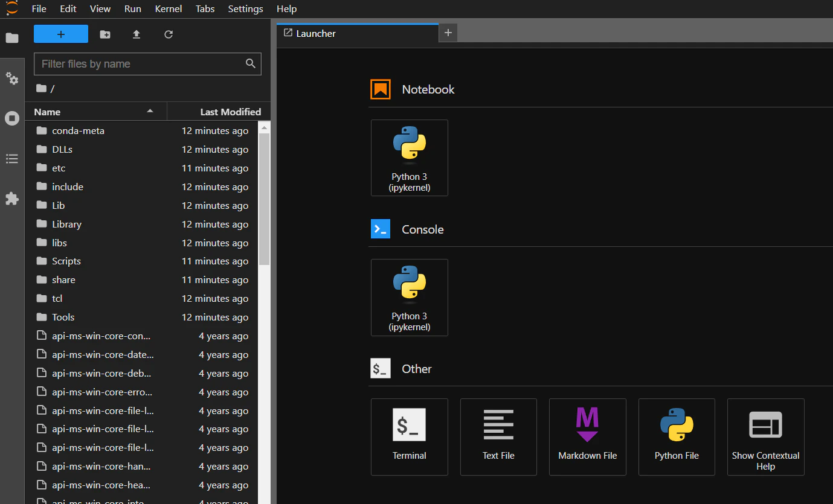Viewport: 833px width, 504px height.
Task: Select the Tools folder
Action: click(141, 317)
